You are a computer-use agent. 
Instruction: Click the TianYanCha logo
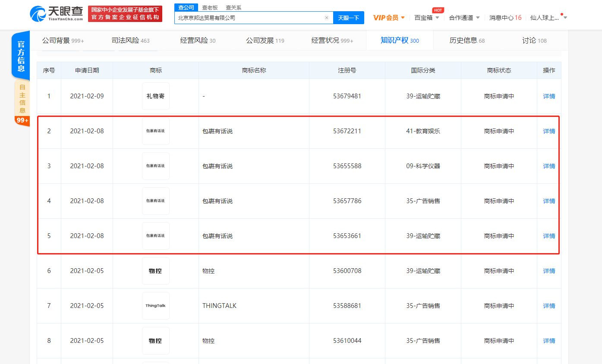57,14
